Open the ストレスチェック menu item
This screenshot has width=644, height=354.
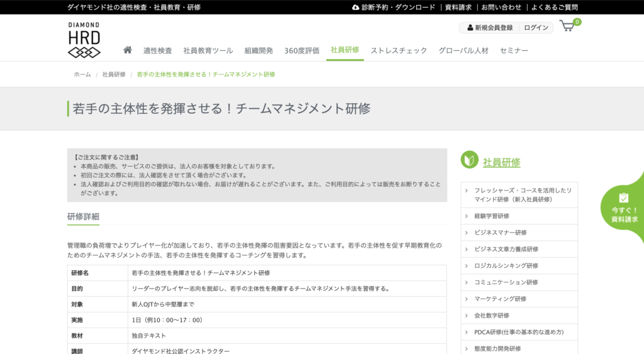[399, 51]
